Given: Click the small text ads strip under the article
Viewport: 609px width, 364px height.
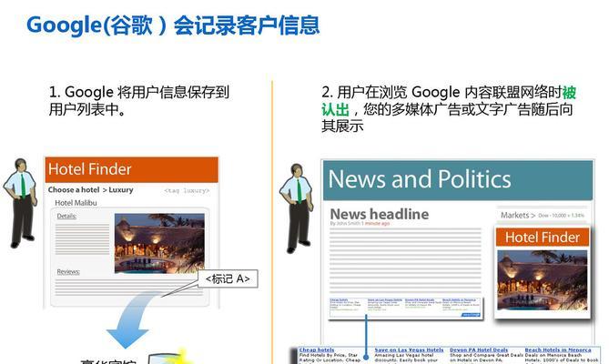Looking at the screenshot, I should (405, 308).
